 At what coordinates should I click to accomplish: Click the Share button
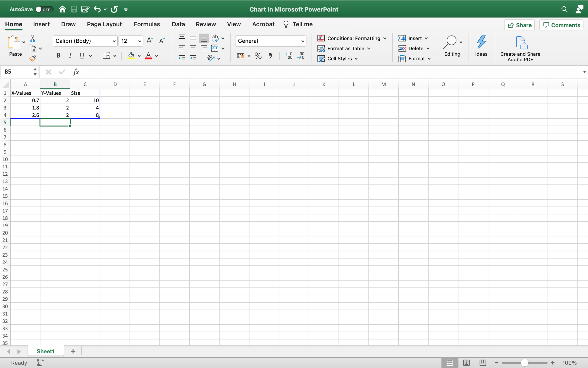(519, 25)
